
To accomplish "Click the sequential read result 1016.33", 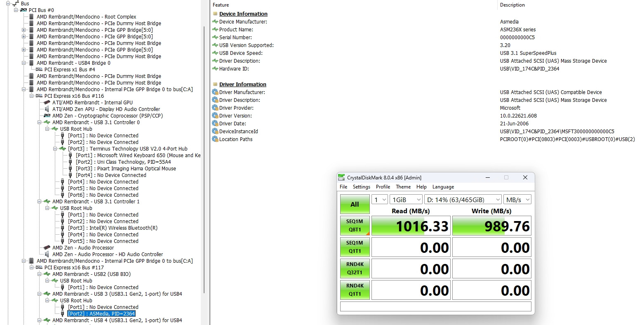I will (411, 226).
